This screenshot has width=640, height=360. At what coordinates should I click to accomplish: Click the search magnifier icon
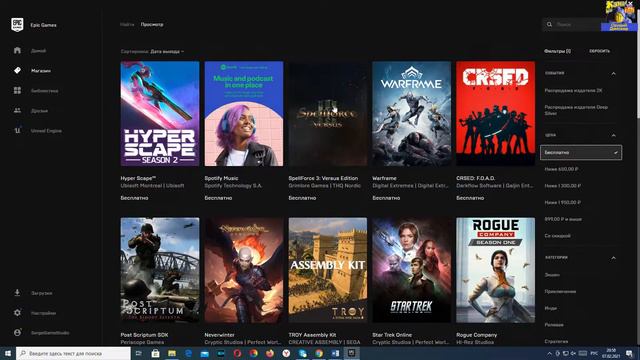549,24
